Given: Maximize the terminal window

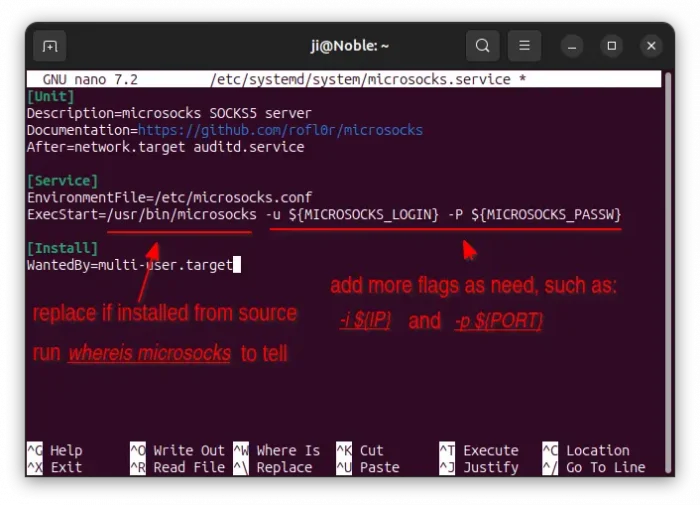Looking at the screenshot, I should pos(612,46).
